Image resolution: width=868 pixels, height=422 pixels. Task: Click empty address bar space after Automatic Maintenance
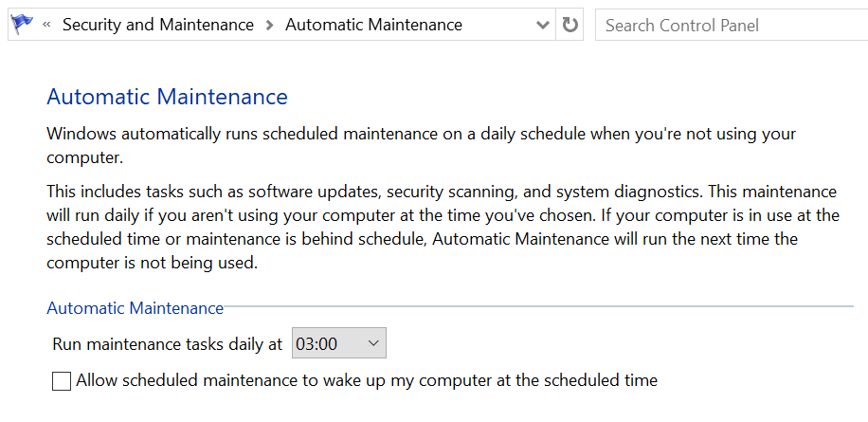pos(497,26)
